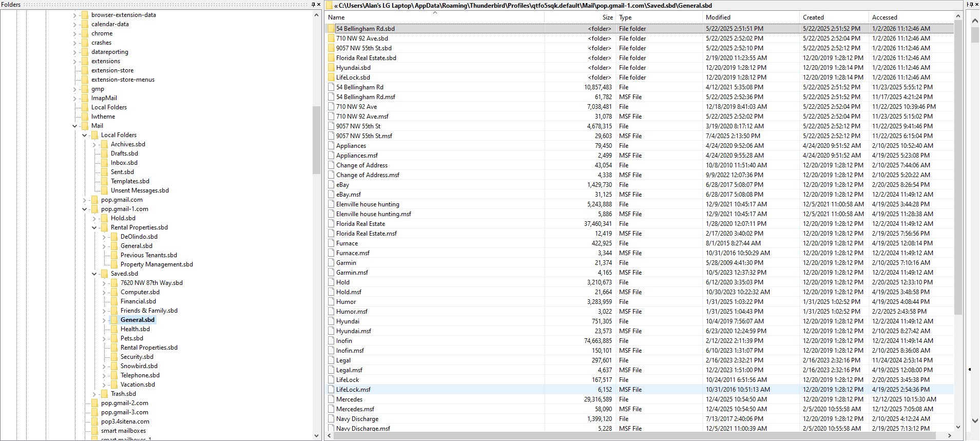Click the file icon next to Mercedes.msf
The height and width of the screenshot is (441, 980).
click(x=332, y=409)
